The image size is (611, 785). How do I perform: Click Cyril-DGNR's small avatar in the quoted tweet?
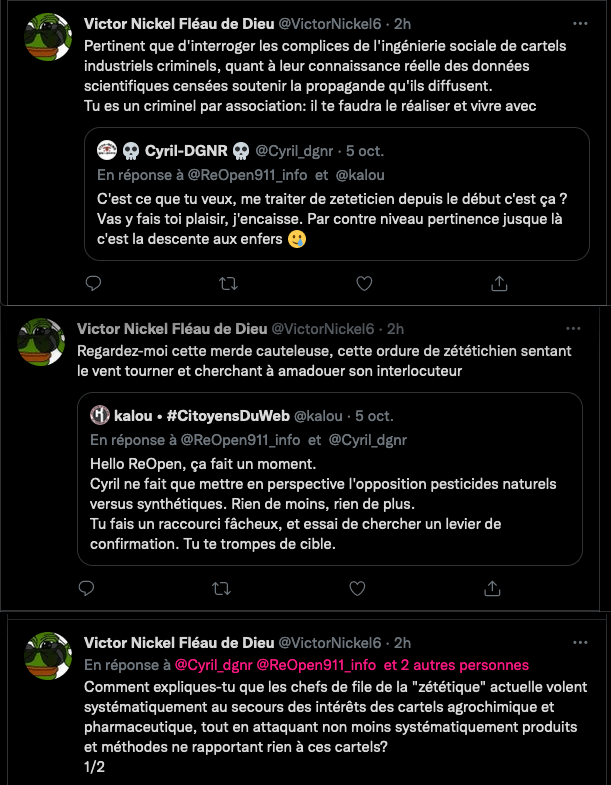106,151
